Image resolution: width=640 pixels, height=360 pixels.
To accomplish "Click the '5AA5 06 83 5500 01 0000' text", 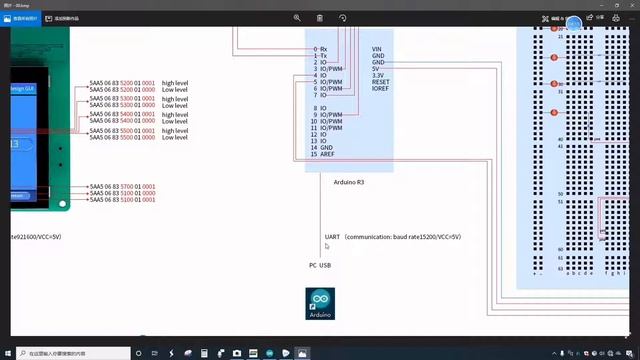I will (122, 138).
